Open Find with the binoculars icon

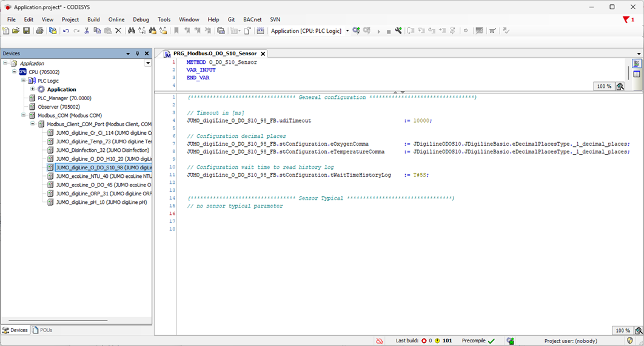132,31
